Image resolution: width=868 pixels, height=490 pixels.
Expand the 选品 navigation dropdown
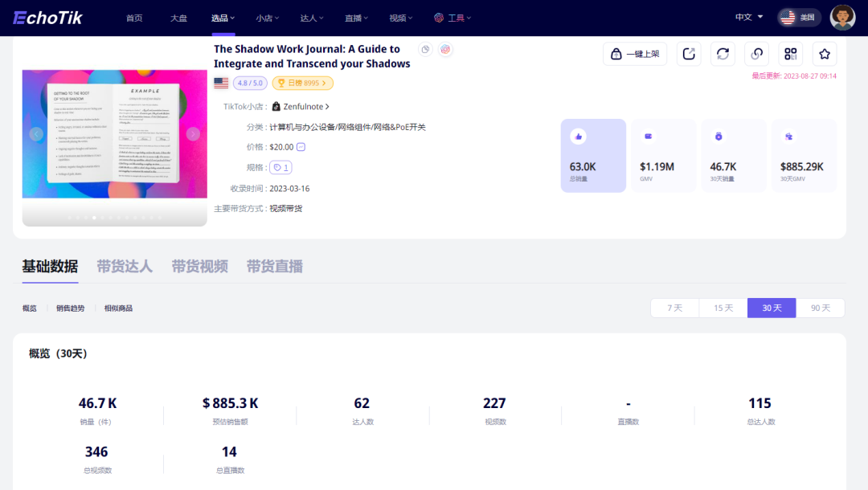click(223, 18)
